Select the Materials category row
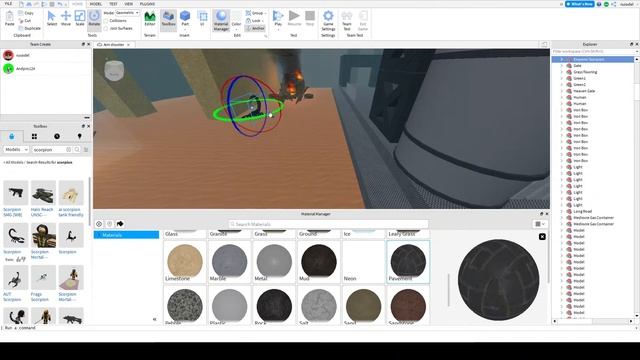Screen dimensions: 640x360 click(127, 235)
